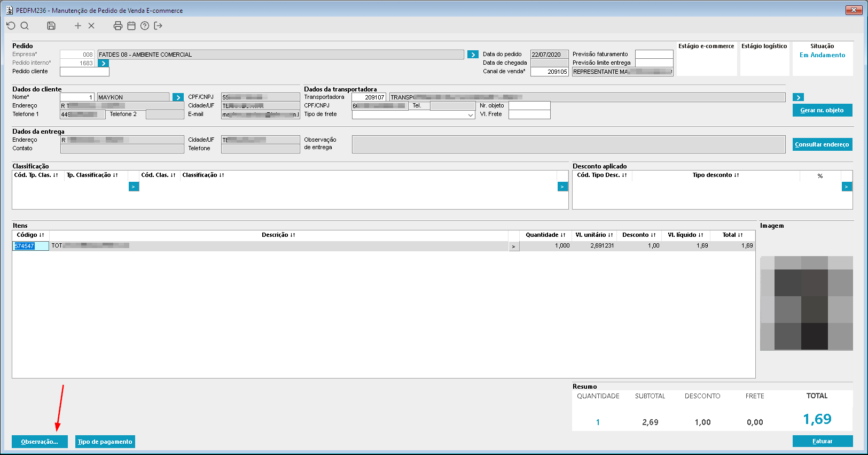
Task: Click the customer Nome code field
Action: tap(77, 97)
